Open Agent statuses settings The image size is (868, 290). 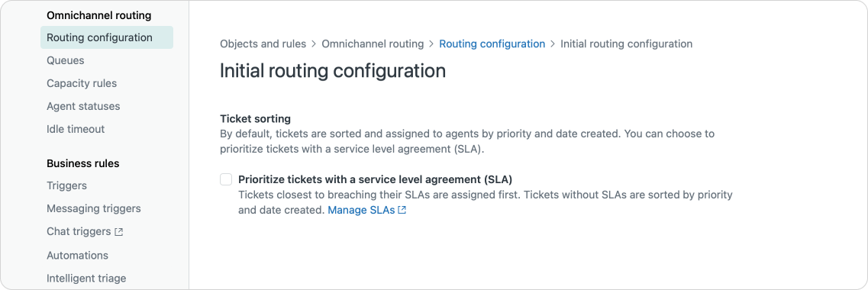83,106
